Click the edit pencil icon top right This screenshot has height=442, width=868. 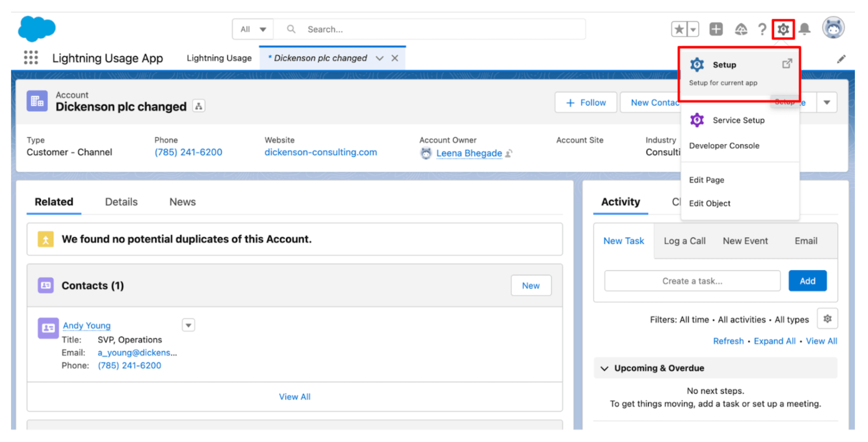pyautogui.click(x=841, y=58)
